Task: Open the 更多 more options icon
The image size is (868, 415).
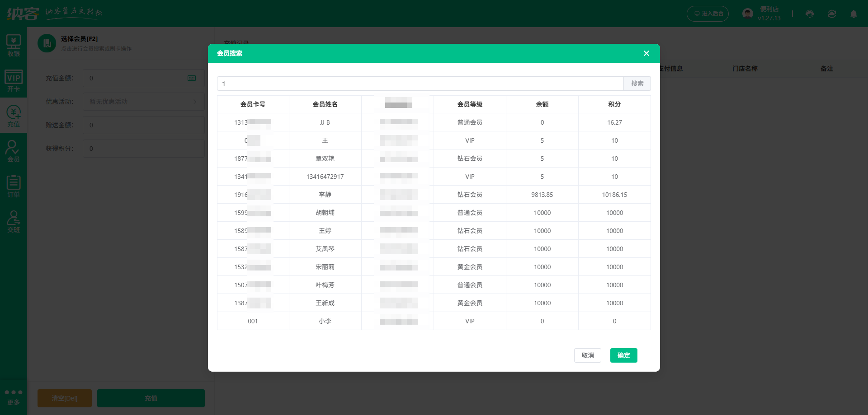Action: [x=14, y=396]
